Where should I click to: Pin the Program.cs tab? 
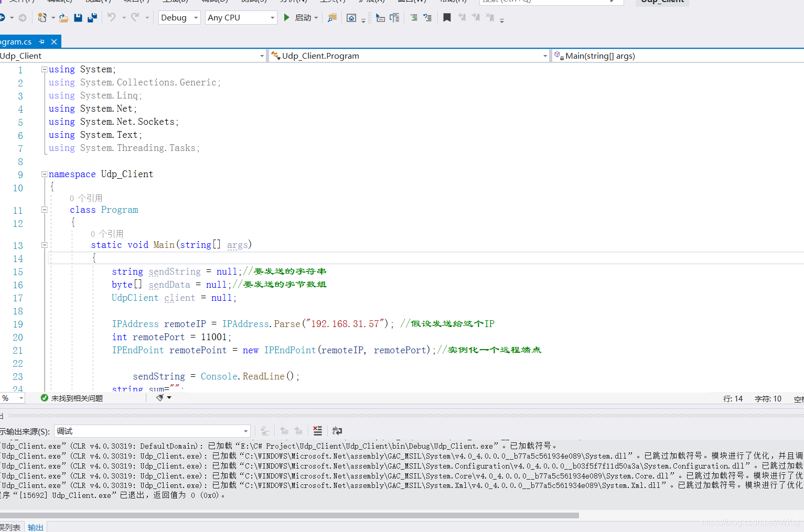click(x=42, y=41)
